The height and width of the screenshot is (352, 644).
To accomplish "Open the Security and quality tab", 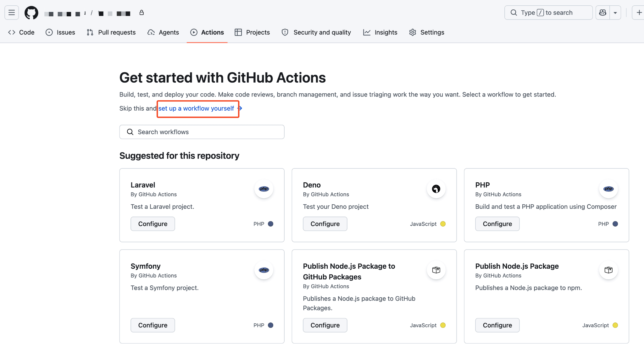I will point(316,32).
